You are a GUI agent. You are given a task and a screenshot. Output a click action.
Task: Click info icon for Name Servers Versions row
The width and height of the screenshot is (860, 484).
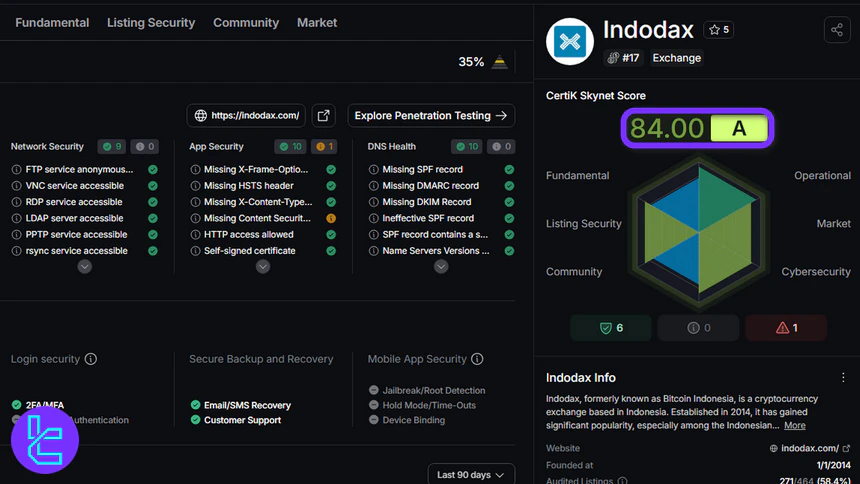coord(374,251)
